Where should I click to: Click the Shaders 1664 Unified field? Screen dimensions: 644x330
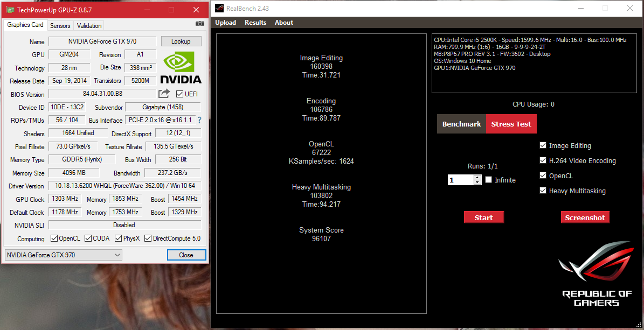[78, 133]
